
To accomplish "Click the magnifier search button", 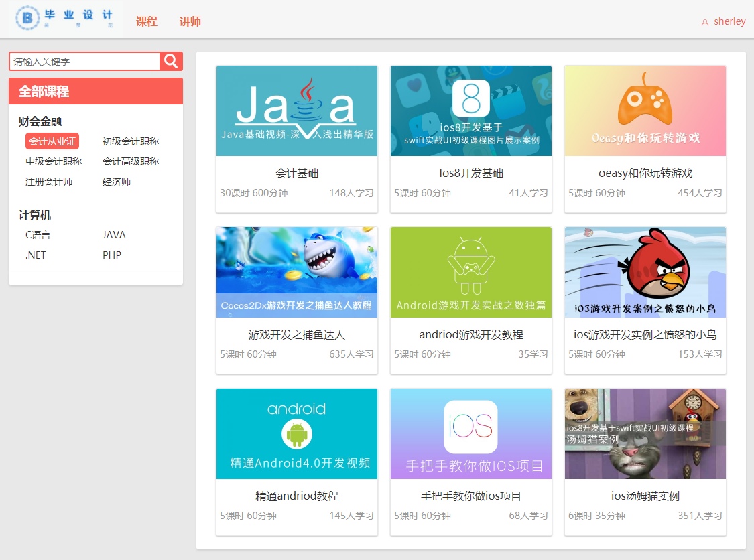I will pos(171,61).
